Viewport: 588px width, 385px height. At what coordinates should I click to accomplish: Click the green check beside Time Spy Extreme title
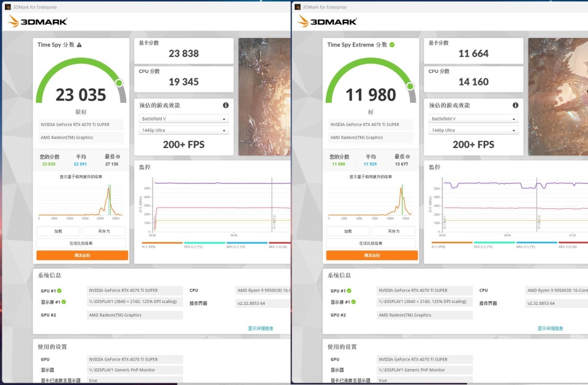coord(392,45)
